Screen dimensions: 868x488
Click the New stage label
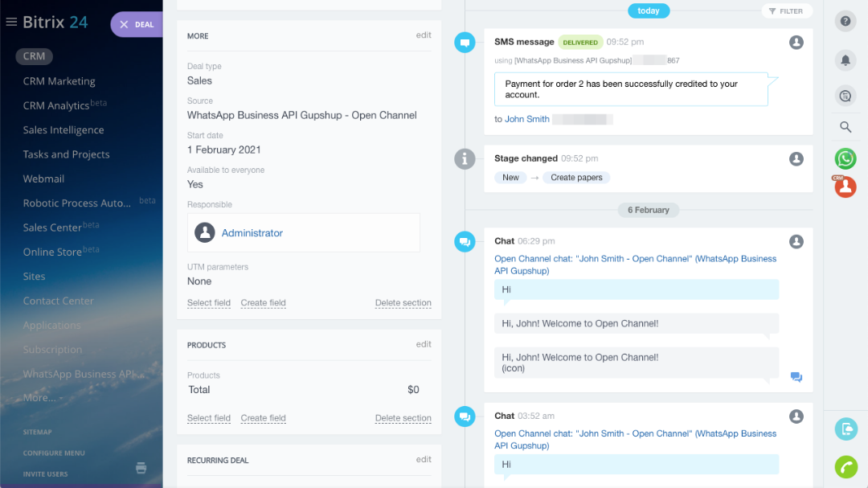pos(510,177)
